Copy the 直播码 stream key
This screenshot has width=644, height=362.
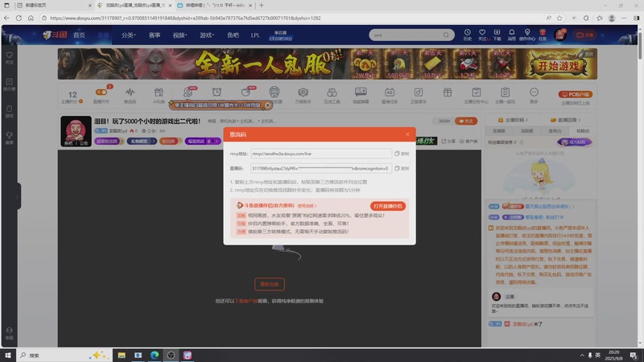coord(402,168)
